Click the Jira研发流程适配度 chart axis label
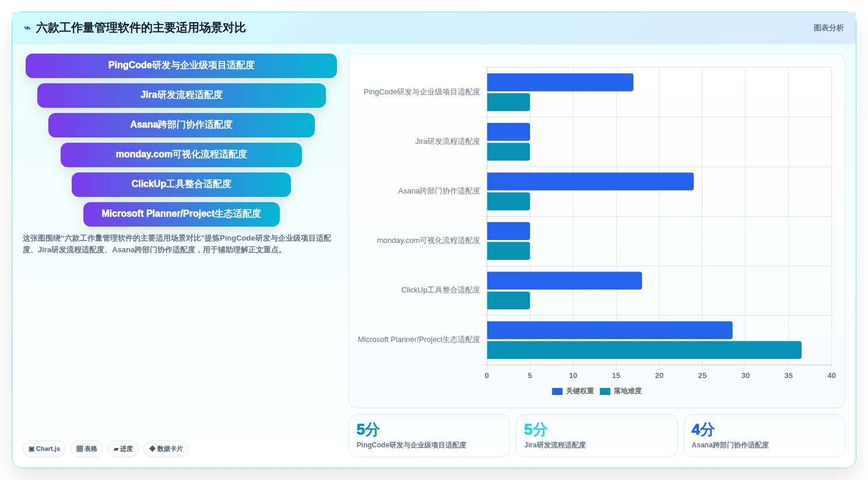This screenshot has height=480, width=868. pos(448,142)
